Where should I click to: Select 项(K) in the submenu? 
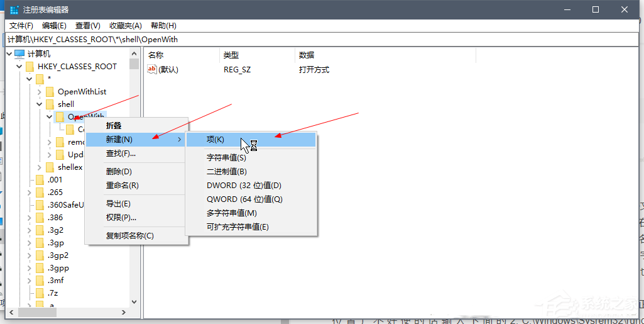[x=251, y=140]
